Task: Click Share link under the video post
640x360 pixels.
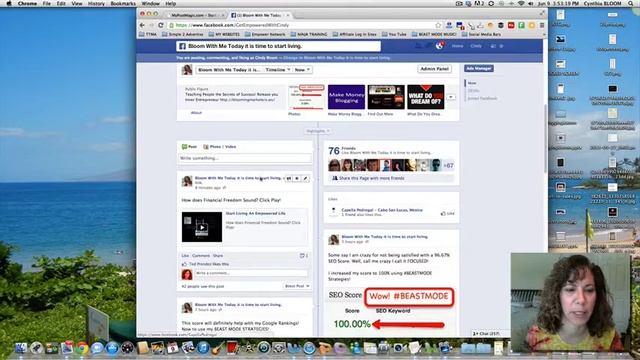Action: [x=218, y=256]
